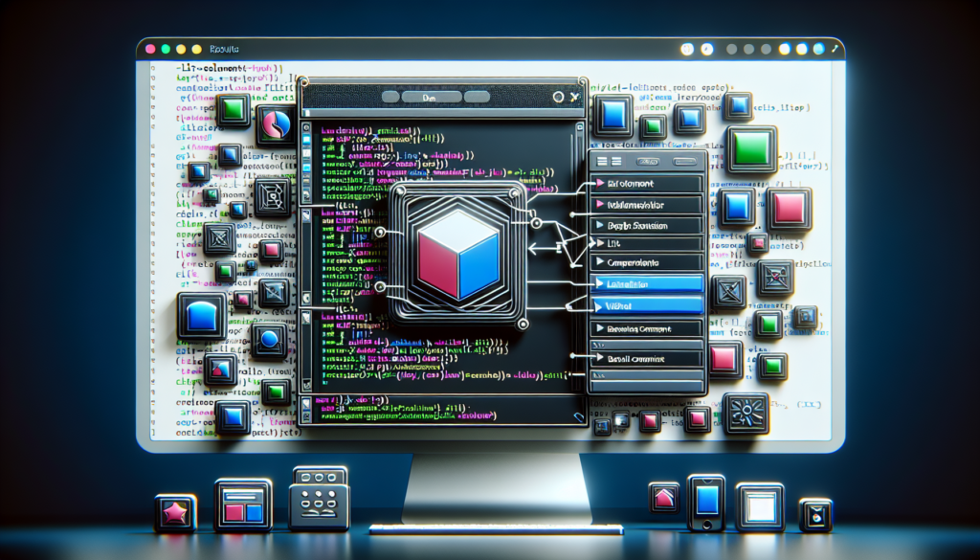The image size is (980, 560).
Task: Expand the first pink-arrow item in the panel
Action: point(644,182)
